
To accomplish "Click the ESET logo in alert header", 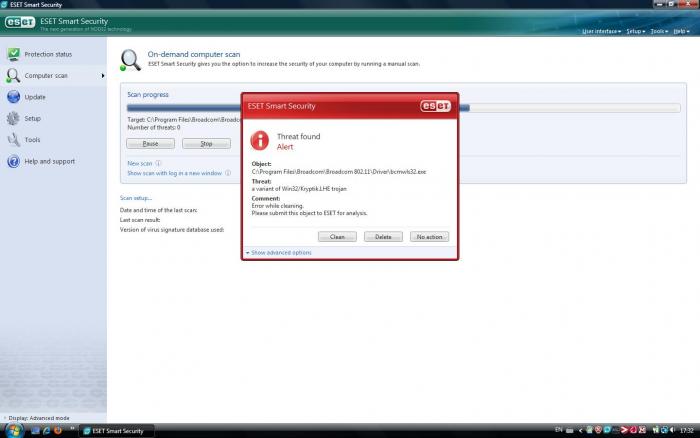I will coord(435,106).
